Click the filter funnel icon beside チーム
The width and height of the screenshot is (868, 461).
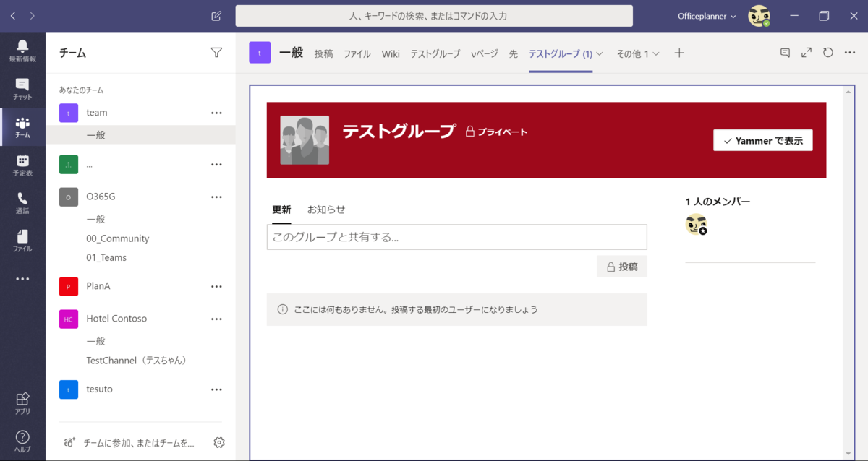216,53
